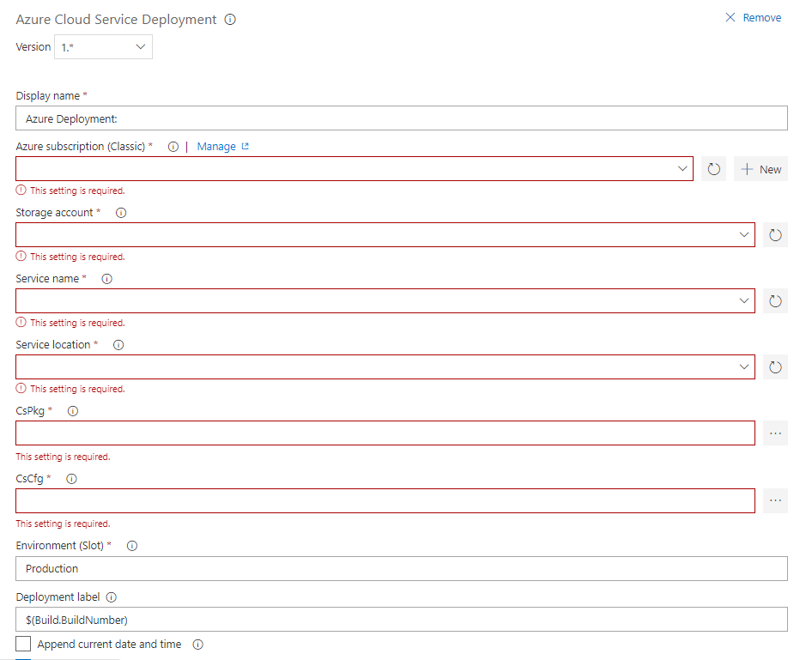Show info for Environment (Slot)

pos(132,546)
